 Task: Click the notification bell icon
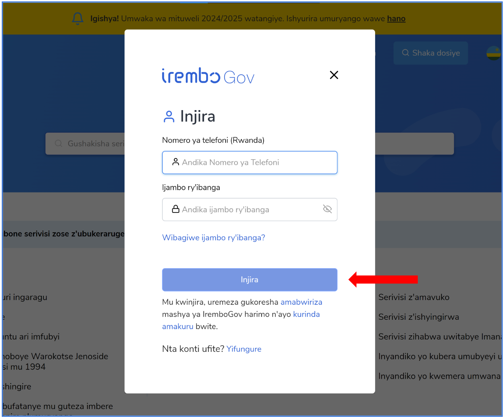[78, 18]
